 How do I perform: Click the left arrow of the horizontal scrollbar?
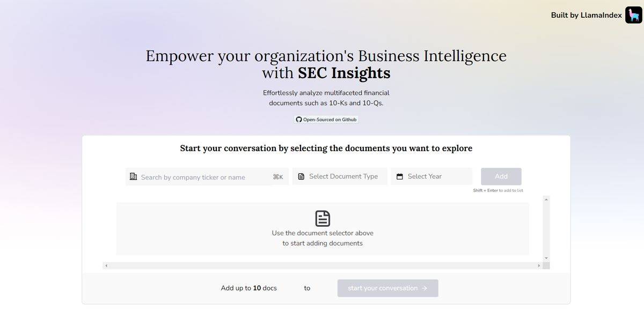click(106, 265)
